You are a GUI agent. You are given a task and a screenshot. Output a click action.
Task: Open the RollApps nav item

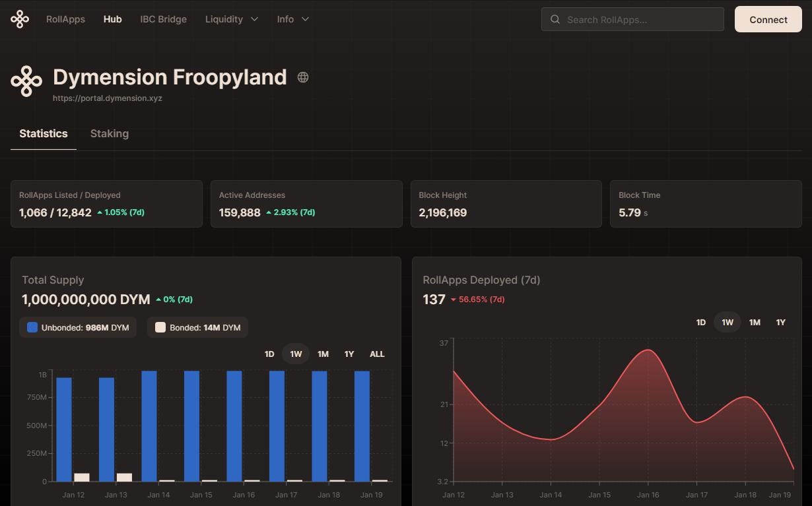click(65, 19)
